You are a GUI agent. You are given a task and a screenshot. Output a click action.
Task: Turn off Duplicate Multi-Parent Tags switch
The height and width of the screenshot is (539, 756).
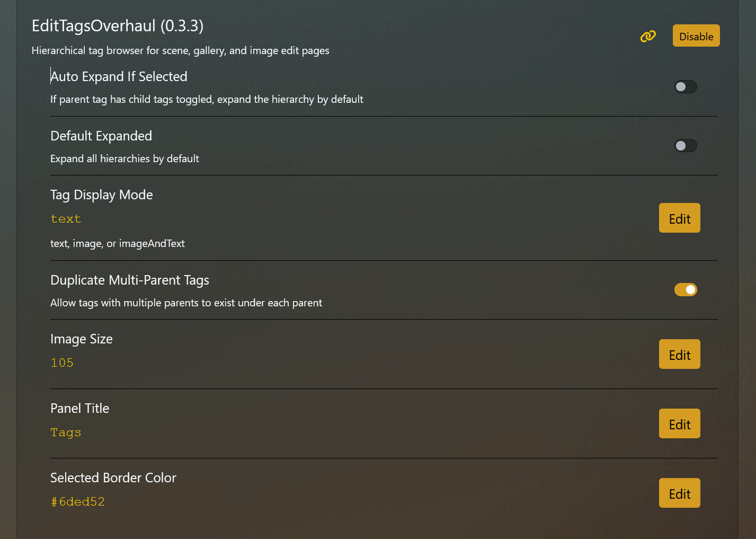(x=685, y=289)
